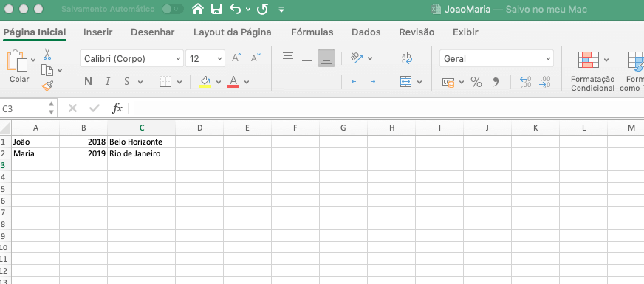Open the Customize Quick Access Toolbar menu

[x=281, y=10]
